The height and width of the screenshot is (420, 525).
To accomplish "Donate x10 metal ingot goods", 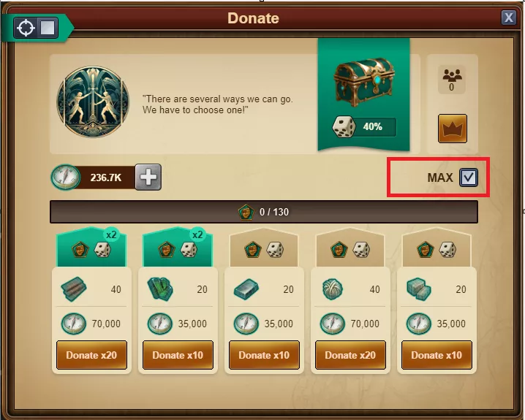I will [264, 355].
